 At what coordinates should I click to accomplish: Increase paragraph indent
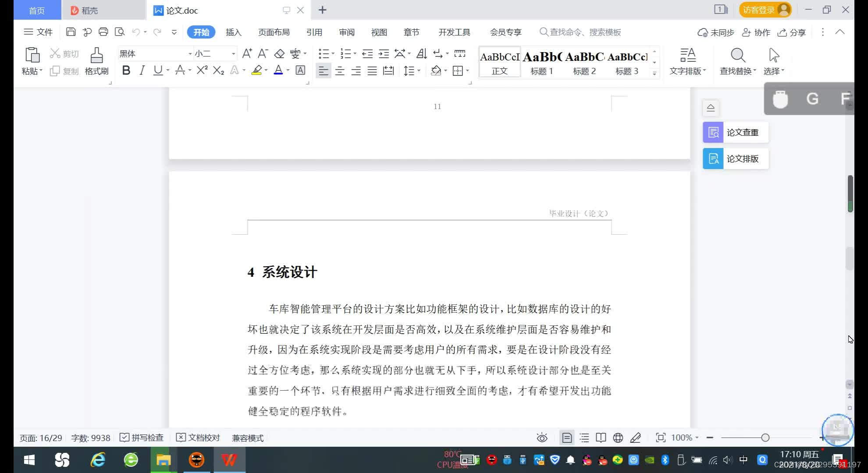[x=384, y=53]
